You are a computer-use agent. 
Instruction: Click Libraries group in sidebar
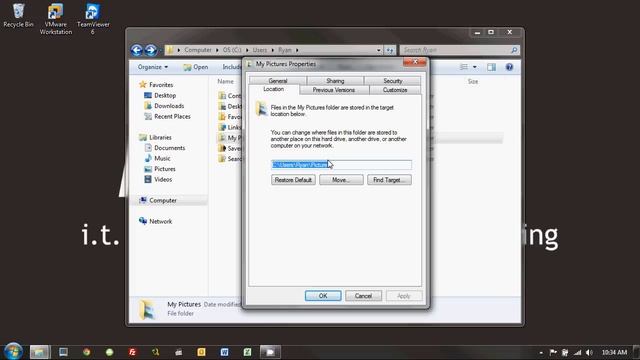160,138
